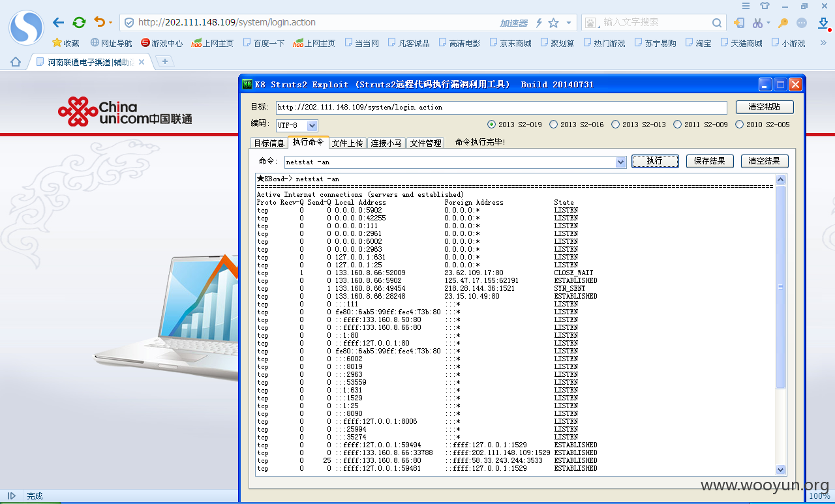Open the downloads arrow icon
This screenshot has height=504, width=835.
point(823,23)
